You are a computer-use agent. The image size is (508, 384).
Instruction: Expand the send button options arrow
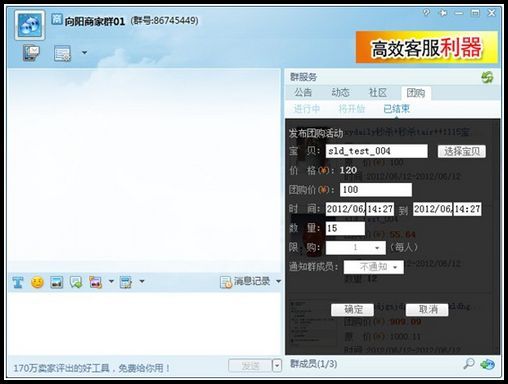pos(277,366)
